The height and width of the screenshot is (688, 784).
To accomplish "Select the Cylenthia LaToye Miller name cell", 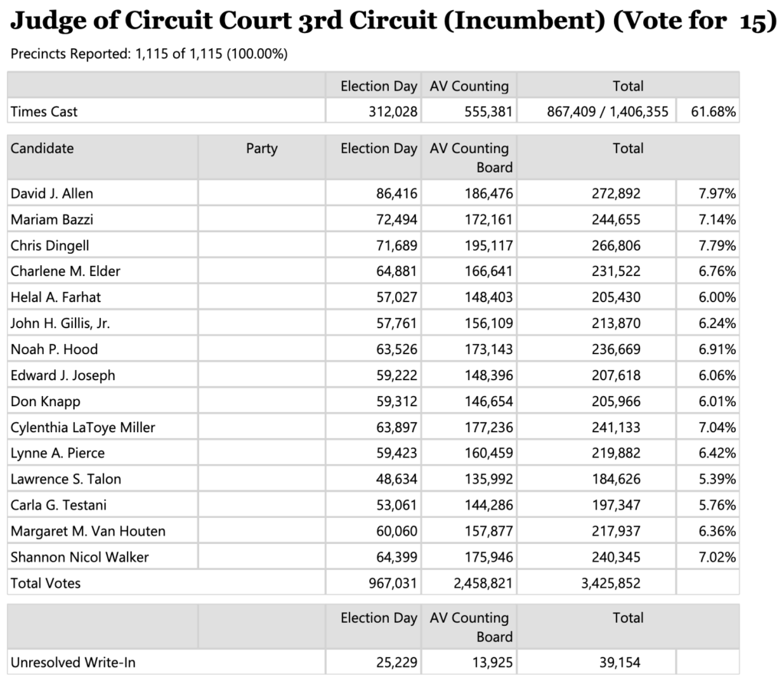I will (83, 428).
